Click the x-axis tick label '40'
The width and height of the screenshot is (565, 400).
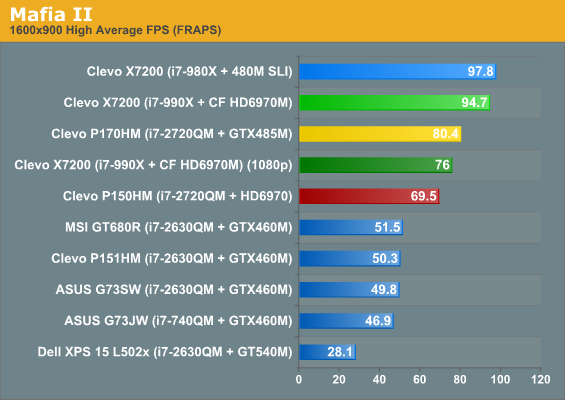379,379
